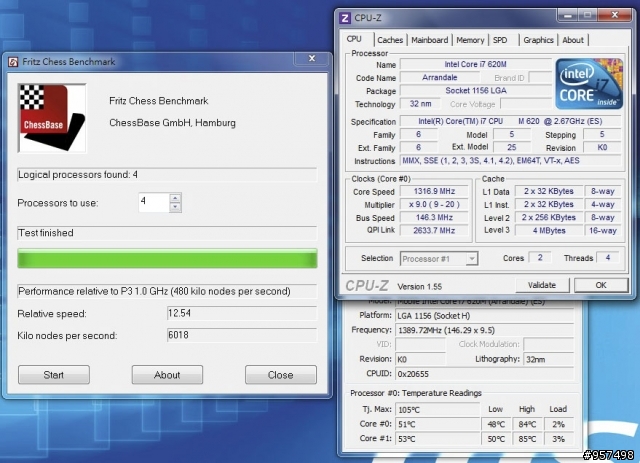
Task: Minimize the CPU-Z window
Action: tap(567, 16)
